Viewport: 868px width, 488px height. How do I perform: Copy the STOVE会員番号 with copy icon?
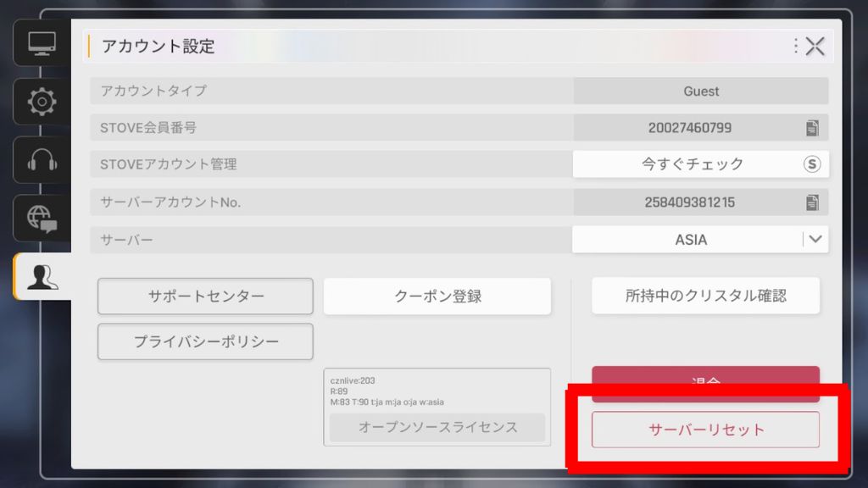click(812, 128)
